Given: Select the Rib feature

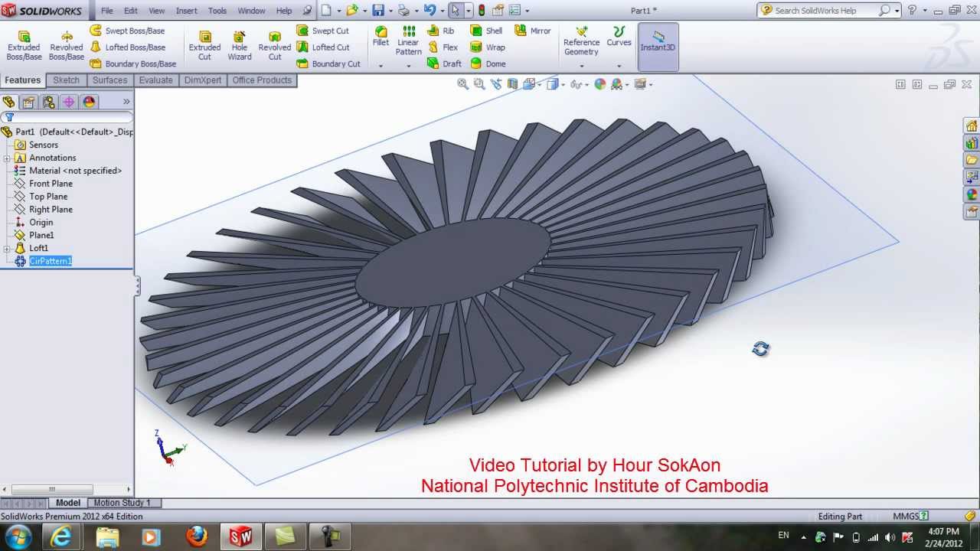Looking at the screenshot, I should (x=440, y=31).
